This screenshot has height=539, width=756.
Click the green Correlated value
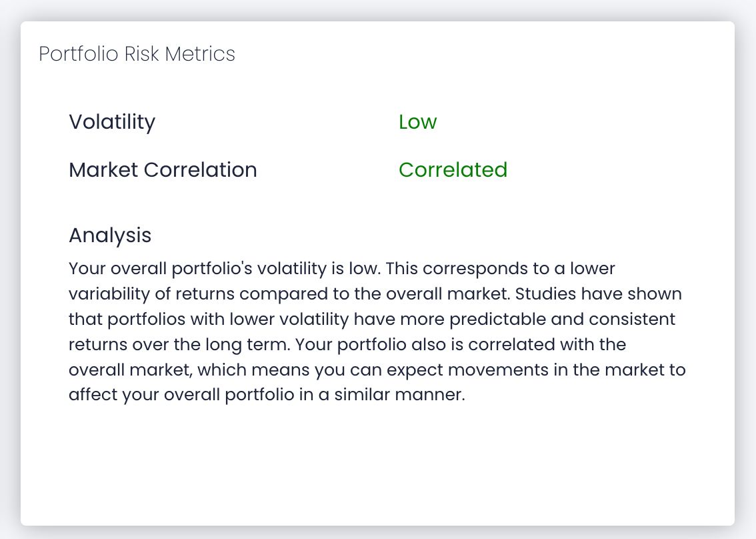click(x=453, y=170)
